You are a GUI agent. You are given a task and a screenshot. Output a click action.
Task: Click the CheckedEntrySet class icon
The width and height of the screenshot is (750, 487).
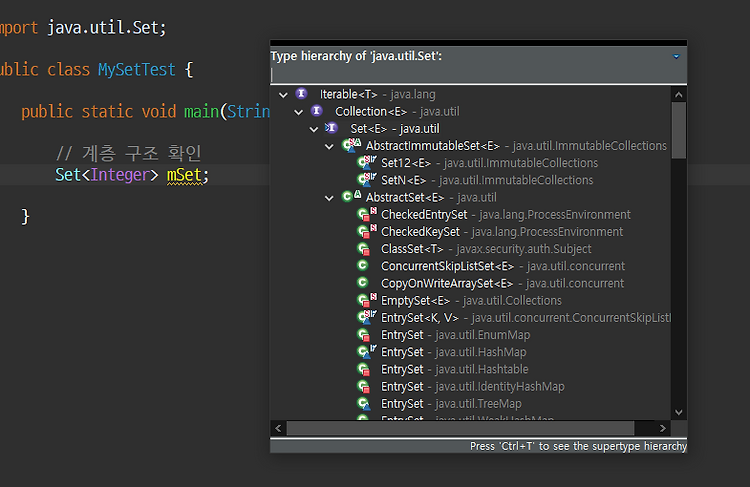click(367, 214)
